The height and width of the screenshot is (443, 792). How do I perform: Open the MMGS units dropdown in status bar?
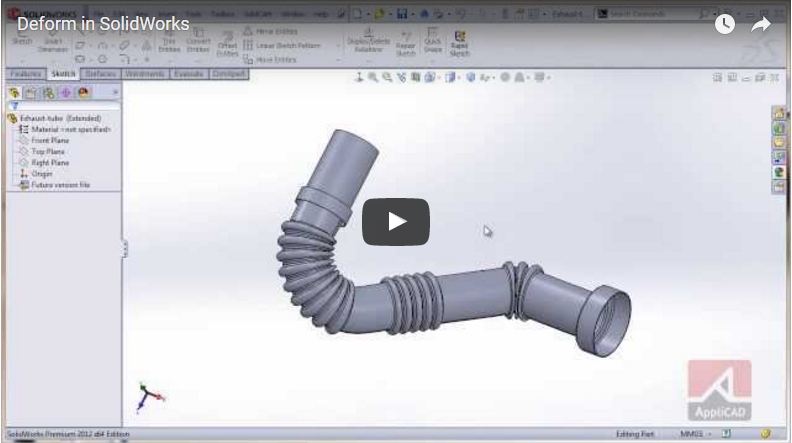[x=695, y=434]
